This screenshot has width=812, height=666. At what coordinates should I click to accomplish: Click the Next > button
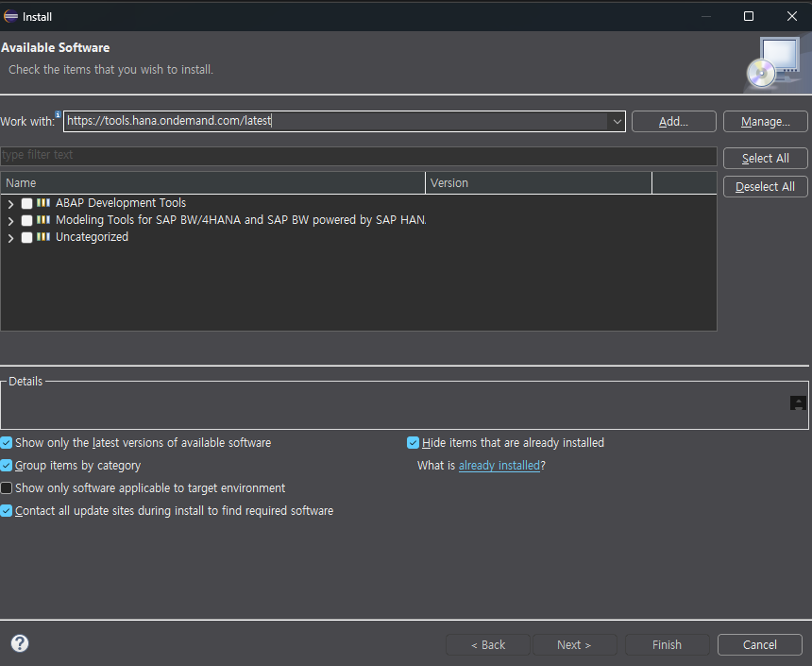[x=574, y=645]
